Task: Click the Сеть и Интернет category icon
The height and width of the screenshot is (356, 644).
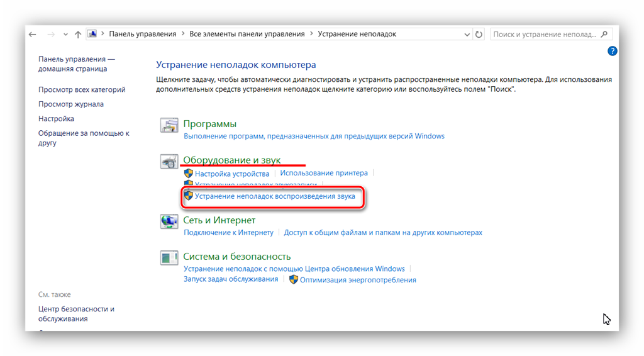Action: pyautogui.click(x=169, y=221)
